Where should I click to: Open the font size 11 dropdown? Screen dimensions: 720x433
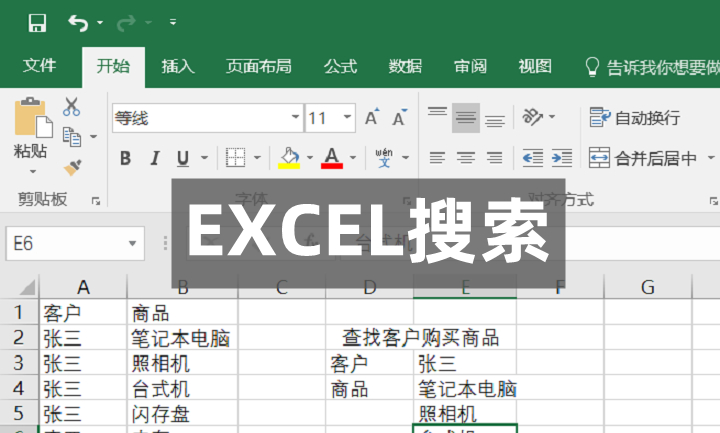pos(348,117)
